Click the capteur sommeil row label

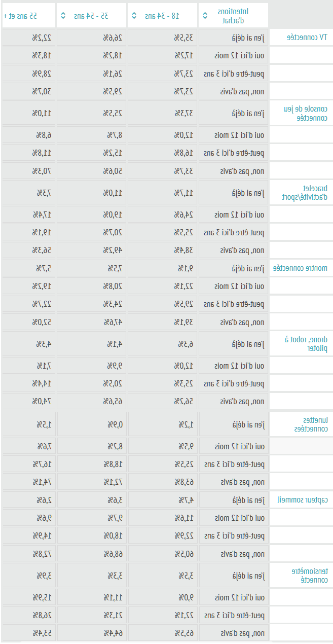[303, 500]
